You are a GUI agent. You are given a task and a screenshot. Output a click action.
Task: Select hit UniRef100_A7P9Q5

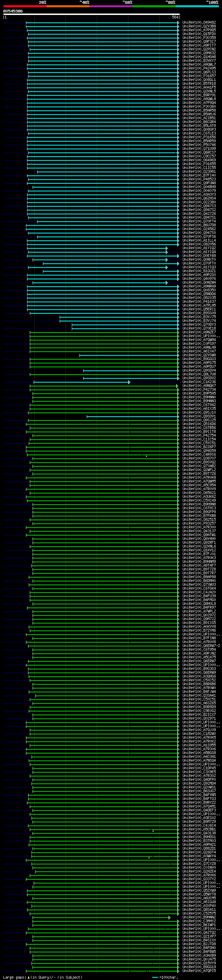pos(199,30)
